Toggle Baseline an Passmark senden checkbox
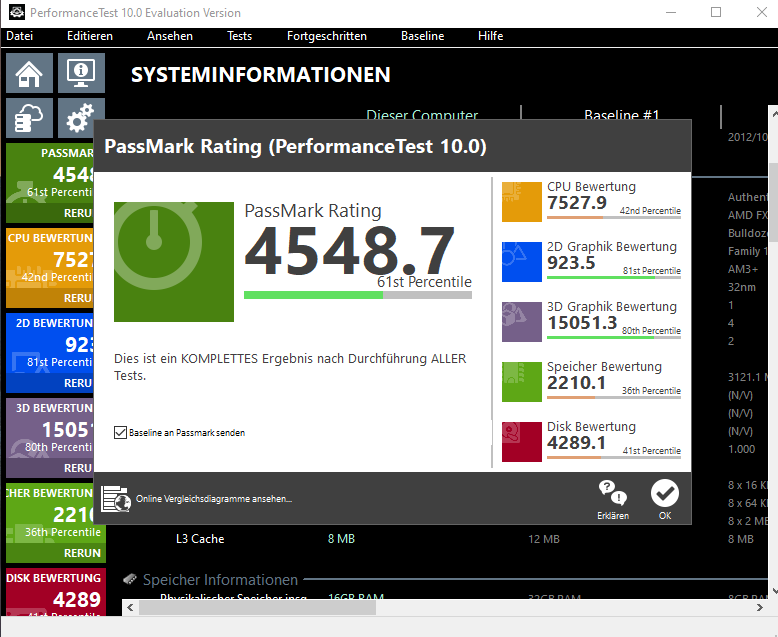Viewport: 778px width, 637px height. click(120, 433)
